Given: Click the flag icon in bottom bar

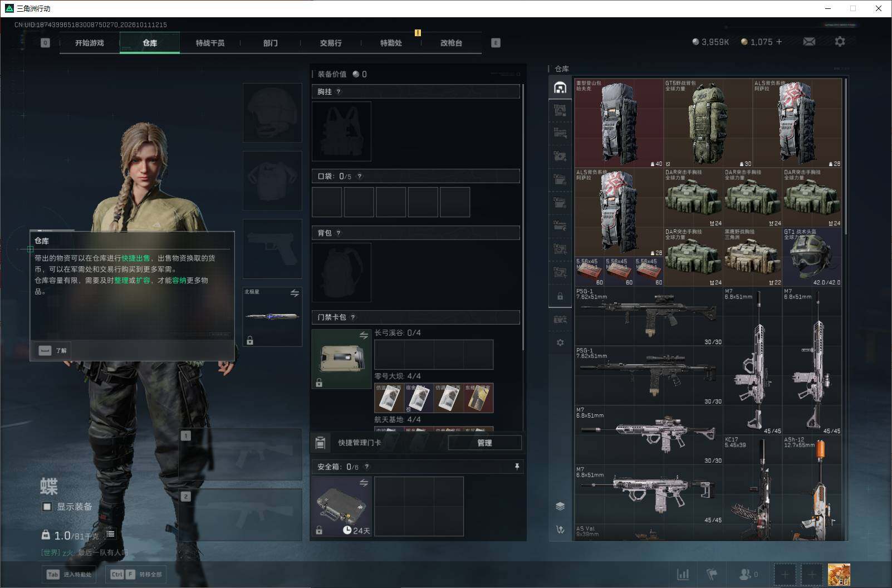Looking at the screenshot, I should click(712, 574).
